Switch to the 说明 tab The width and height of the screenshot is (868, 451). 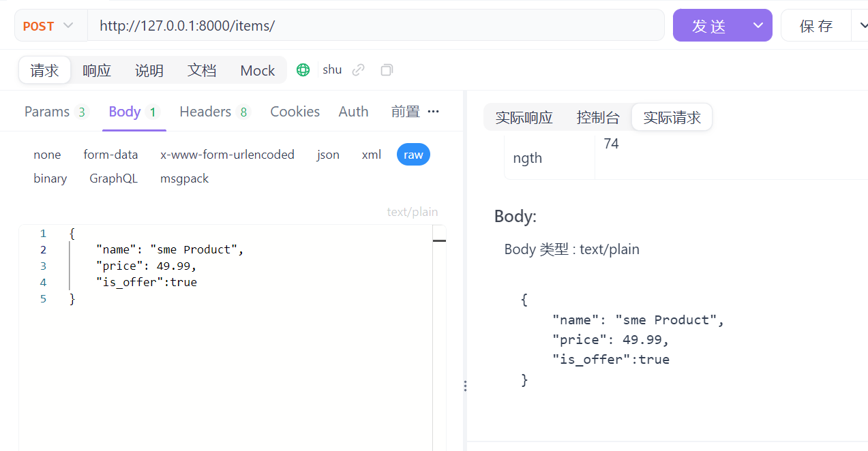click(x=149, y=70)
